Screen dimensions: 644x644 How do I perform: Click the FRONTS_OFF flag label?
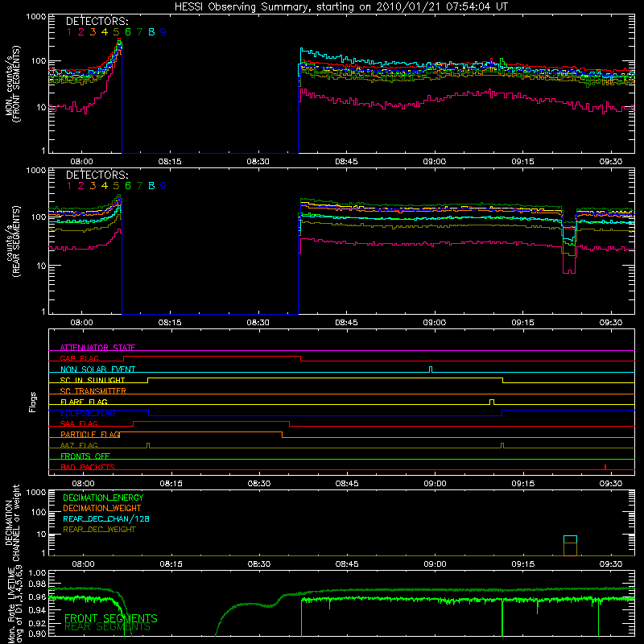tap(85, 456)
